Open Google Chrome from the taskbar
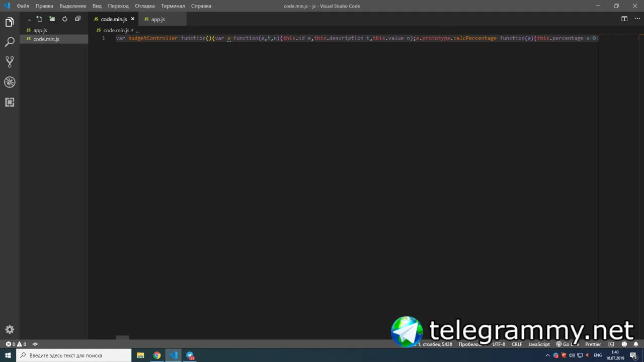The image size is (644, 362). (x=157, y=355)
